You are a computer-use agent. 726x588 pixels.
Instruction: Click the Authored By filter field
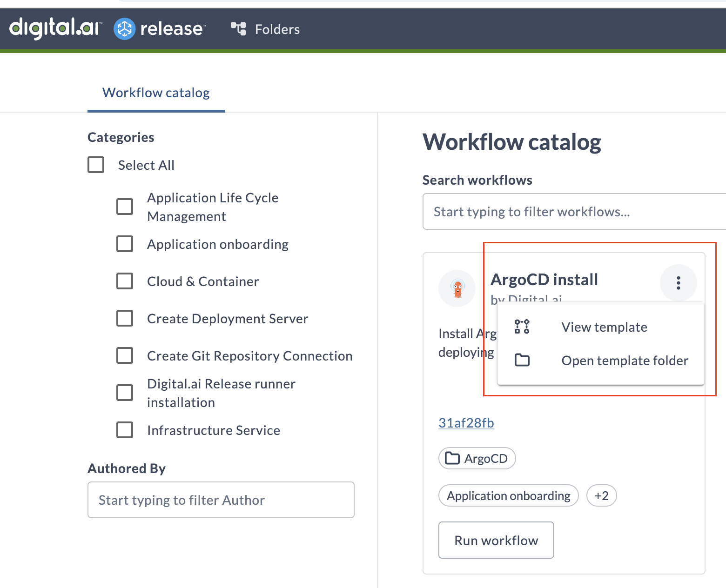(221, 500)
